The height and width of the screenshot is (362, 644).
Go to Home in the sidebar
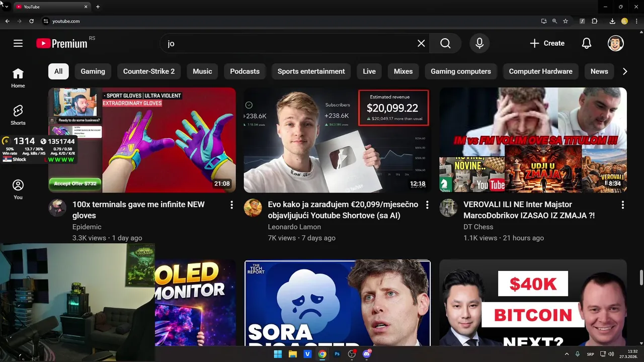[x=18, y=78]
